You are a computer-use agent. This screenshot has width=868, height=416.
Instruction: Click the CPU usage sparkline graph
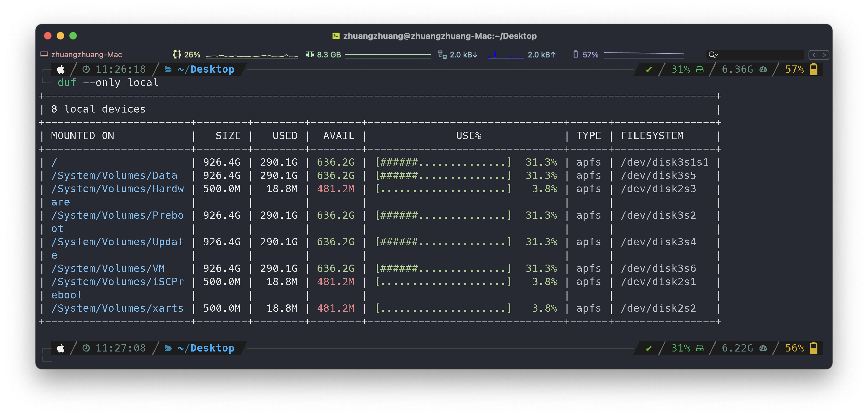(252, 55)
